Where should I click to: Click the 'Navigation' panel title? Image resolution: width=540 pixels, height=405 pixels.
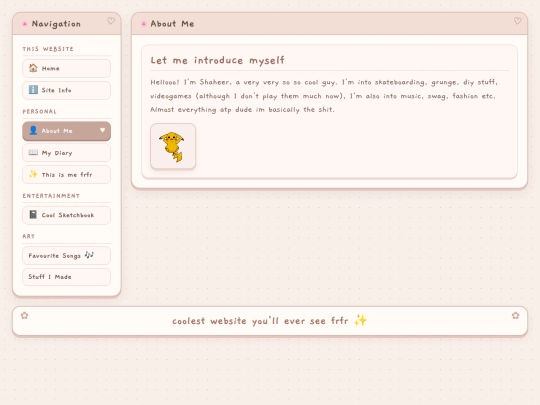pyautogui.click(x=56, y=24)
